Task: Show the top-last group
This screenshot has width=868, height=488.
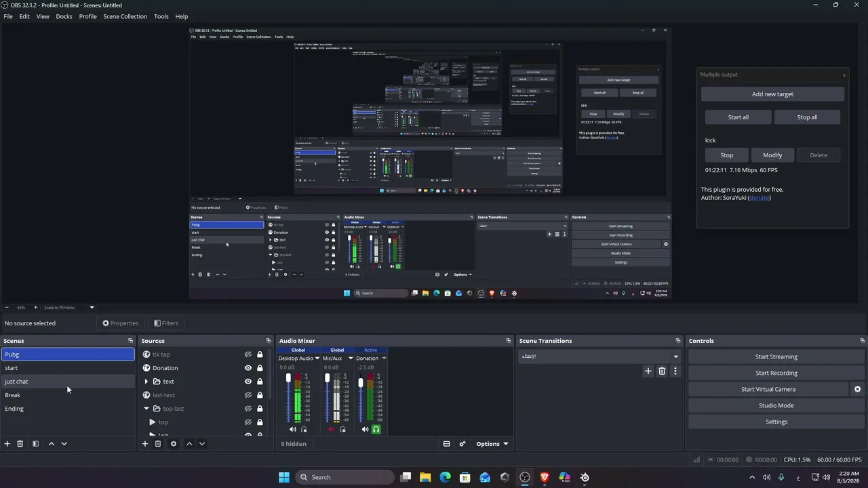Action: (x=248, y=409)
